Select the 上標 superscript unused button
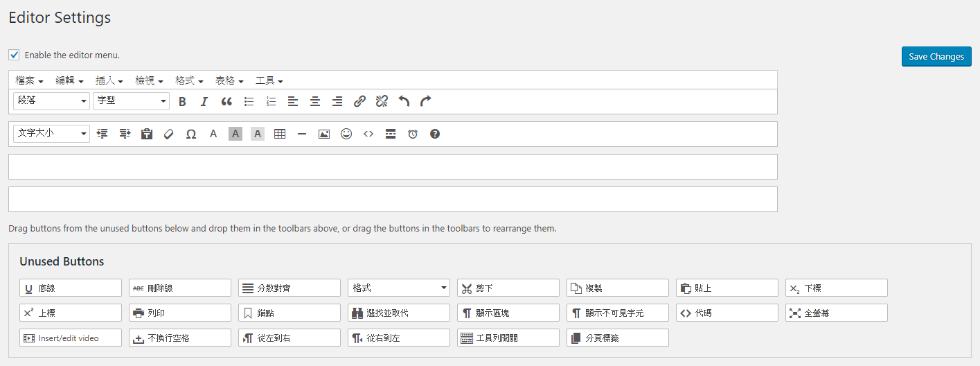 pyautogui.click(x=71, y=313)
